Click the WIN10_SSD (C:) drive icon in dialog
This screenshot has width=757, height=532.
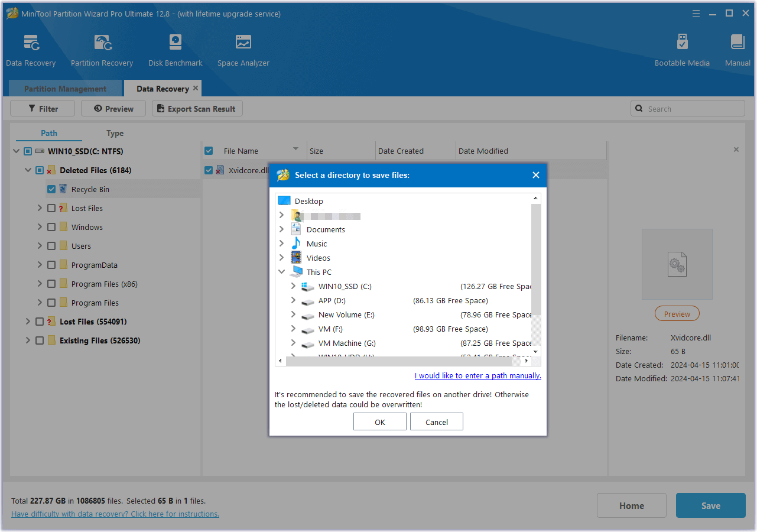click(x=308, y=286)
